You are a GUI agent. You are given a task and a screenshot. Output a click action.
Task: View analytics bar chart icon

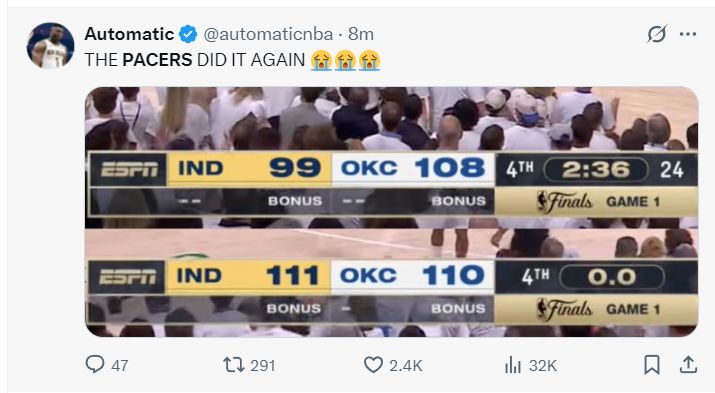pos(513,365)
